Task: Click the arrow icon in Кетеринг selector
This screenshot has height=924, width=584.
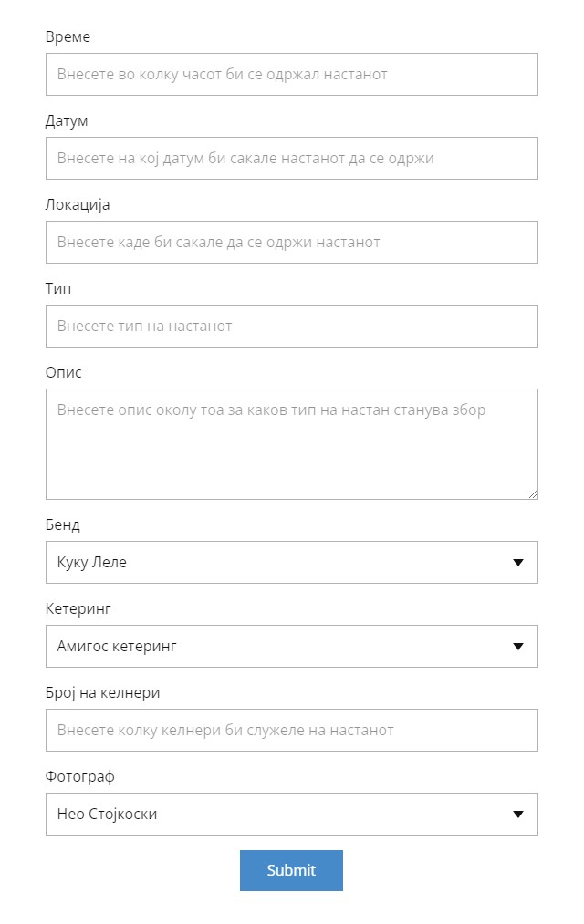Action: click(x=518, y=647)
